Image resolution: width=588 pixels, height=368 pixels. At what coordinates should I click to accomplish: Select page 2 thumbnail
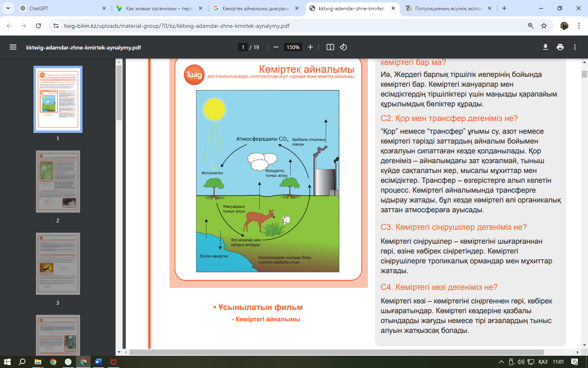pos(58,182)
